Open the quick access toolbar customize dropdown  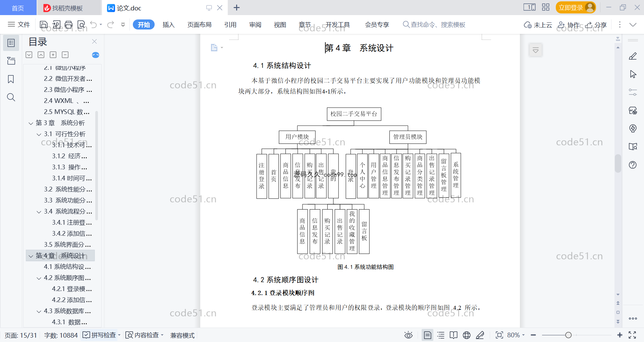point(123,24)
